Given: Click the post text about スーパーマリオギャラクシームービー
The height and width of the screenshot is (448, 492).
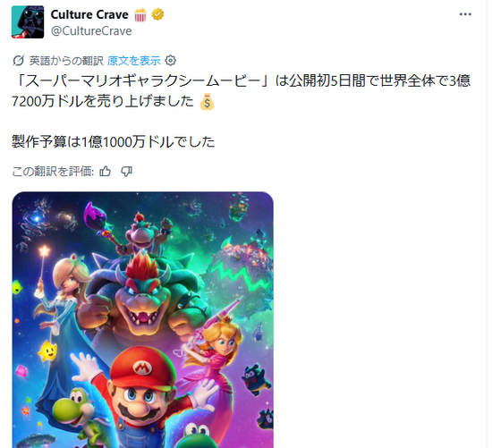Looking at the screenshot, I should (241, 91).
